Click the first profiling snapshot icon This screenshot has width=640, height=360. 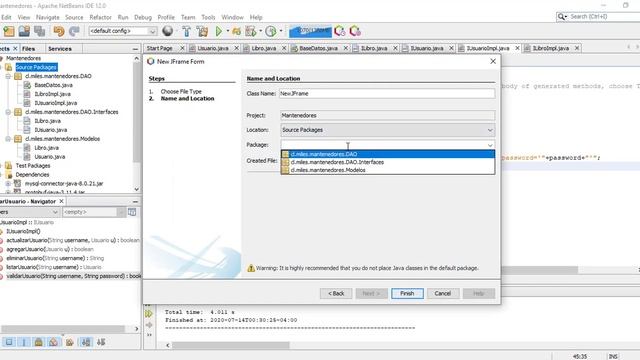point(340,31)
